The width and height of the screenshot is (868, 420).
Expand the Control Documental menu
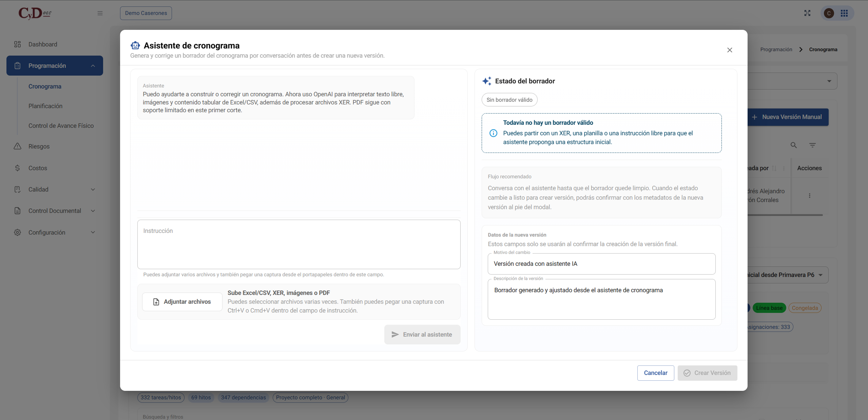[x=93, y=211]
